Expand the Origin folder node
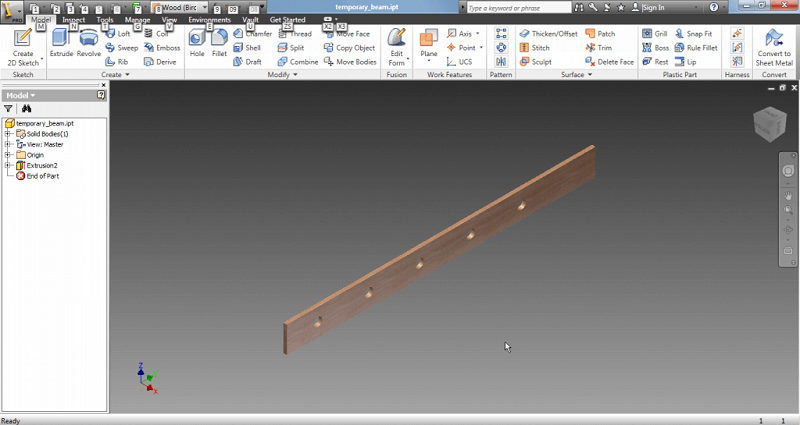Viewport: 800px width, 425px height. tap(8, 155)
